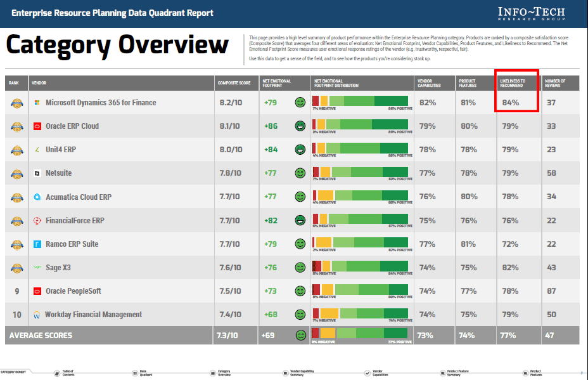588x380 pixels.
Task: Click the Sage X3 green logo
Action: tap(37, 267)
